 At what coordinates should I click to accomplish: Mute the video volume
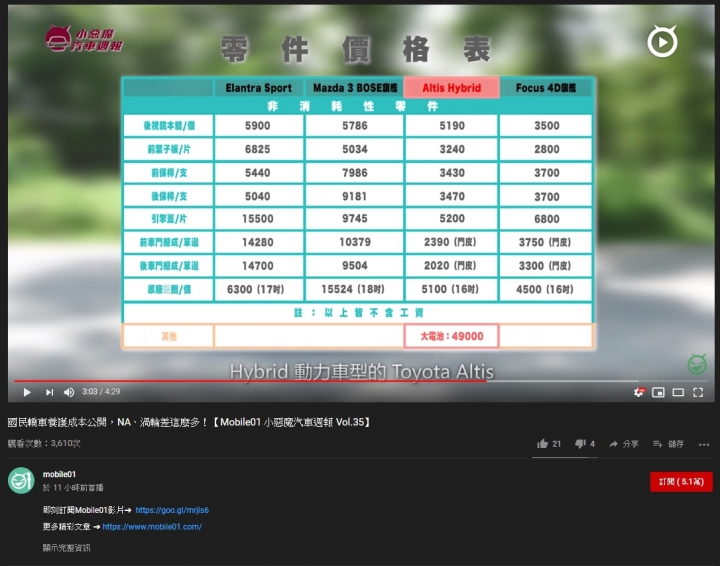click(x=69, y=392)
